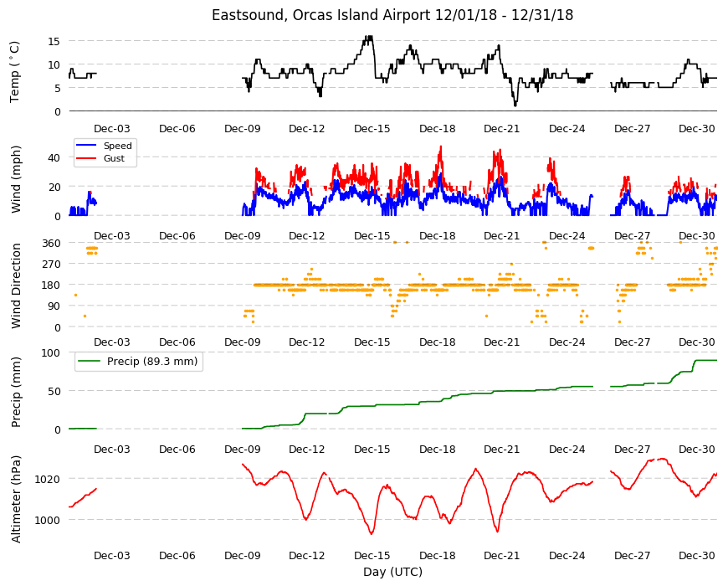Click the 1020 tick on altimeter axis
The width and height of the screenshot is (728, 586).
point(48,479)
